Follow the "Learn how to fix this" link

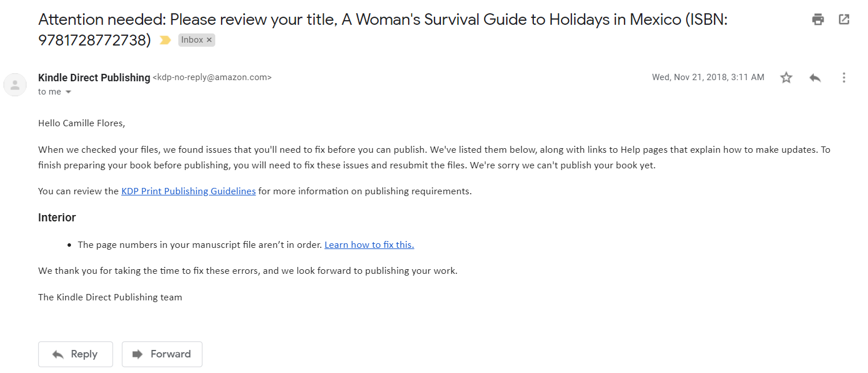[x=369, y=244]
